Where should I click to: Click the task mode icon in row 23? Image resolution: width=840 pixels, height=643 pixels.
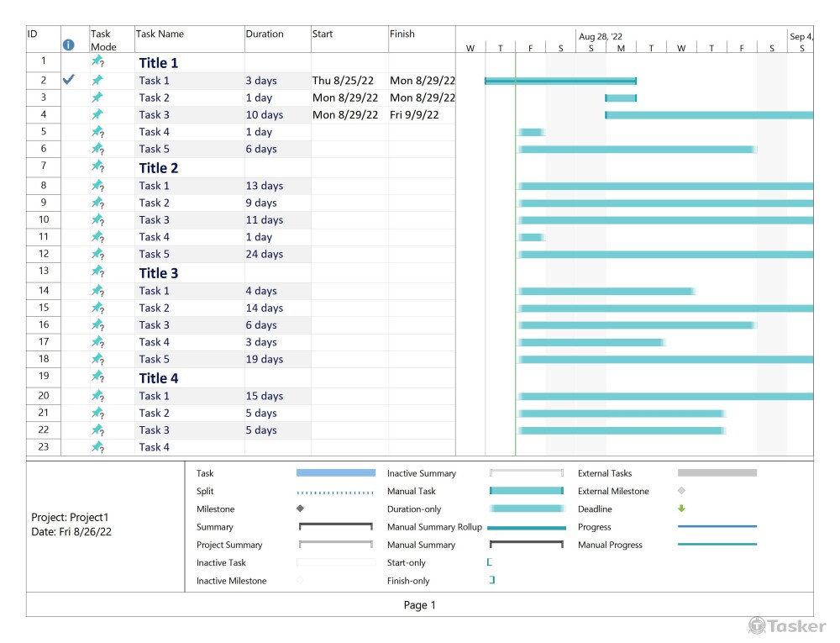coord(97,447)
